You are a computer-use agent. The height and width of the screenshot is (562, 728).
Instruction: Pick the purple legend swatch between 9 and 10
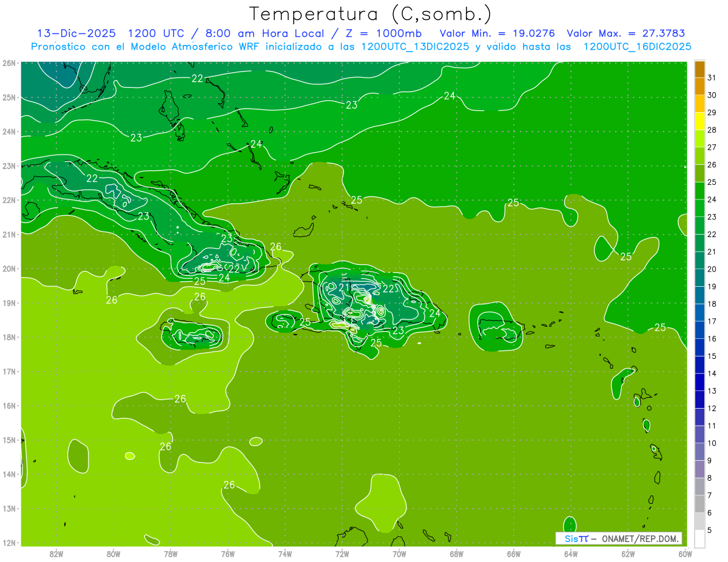(699, 452)
